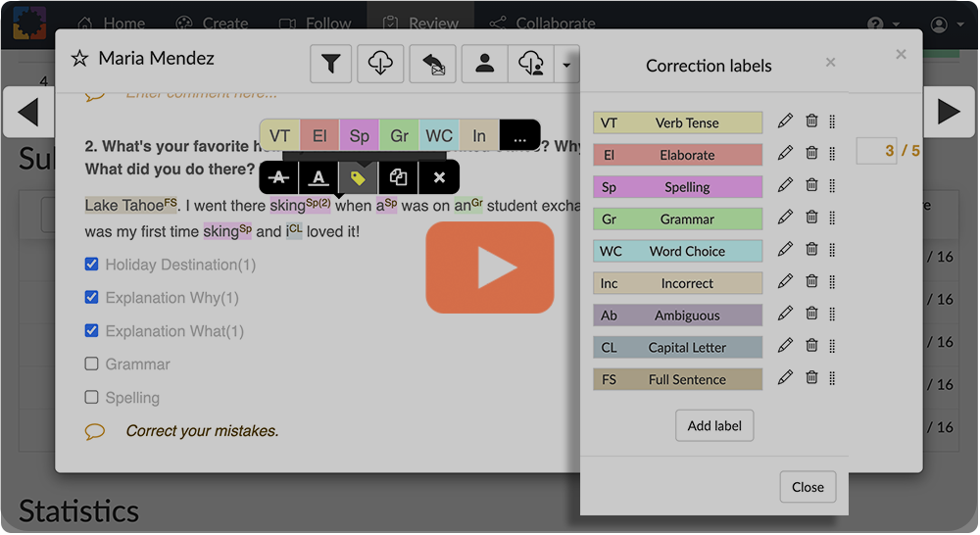This screenshot has width=980, height=535.
Task: Delete the Capital Letter label
Action: pyautogui.click(x=811, y=345)
